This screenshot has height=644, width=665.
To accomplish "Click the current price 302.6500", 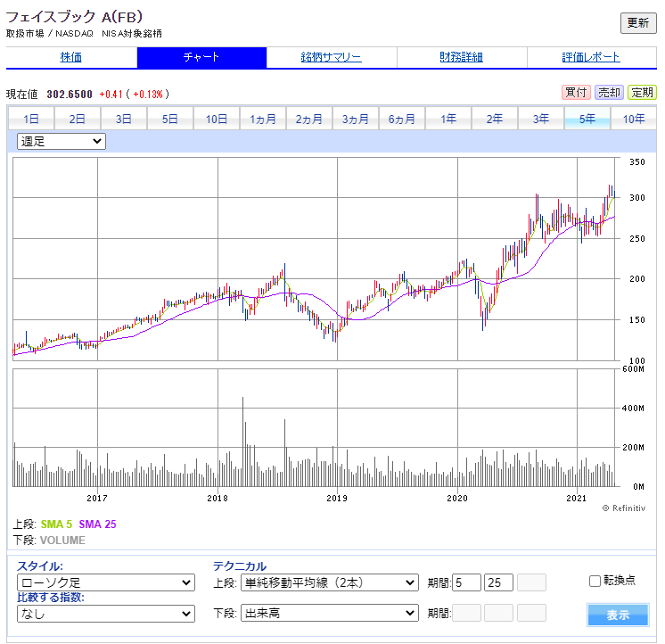I will tap(70, 95).
